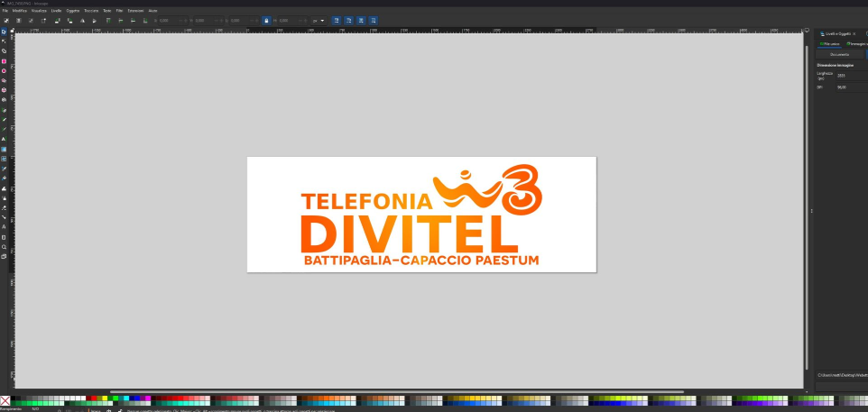Click the horizontal canvas scrollbar
Screen dimensions: 868x412
tap(396, 392)
